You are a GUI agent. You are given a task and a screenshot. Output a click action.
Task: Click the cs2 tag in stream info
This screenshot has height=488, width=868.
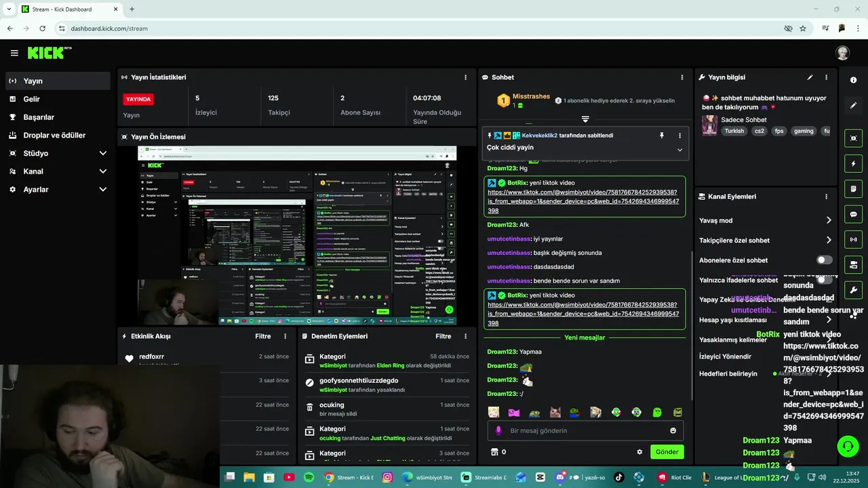(759, 131)
